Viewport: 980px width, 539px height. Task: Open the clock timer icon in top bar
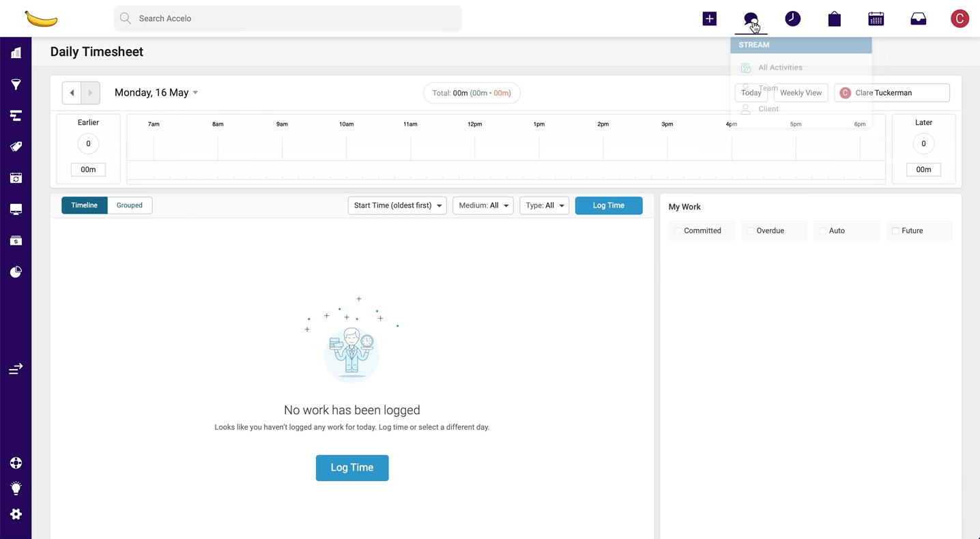[792, 18]
